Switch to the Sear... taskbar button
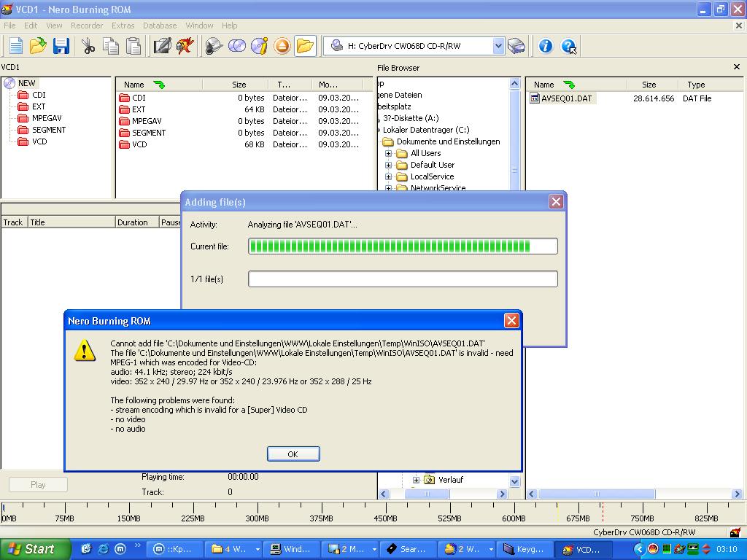Screen dimensions: 747x560 point(409,550)
